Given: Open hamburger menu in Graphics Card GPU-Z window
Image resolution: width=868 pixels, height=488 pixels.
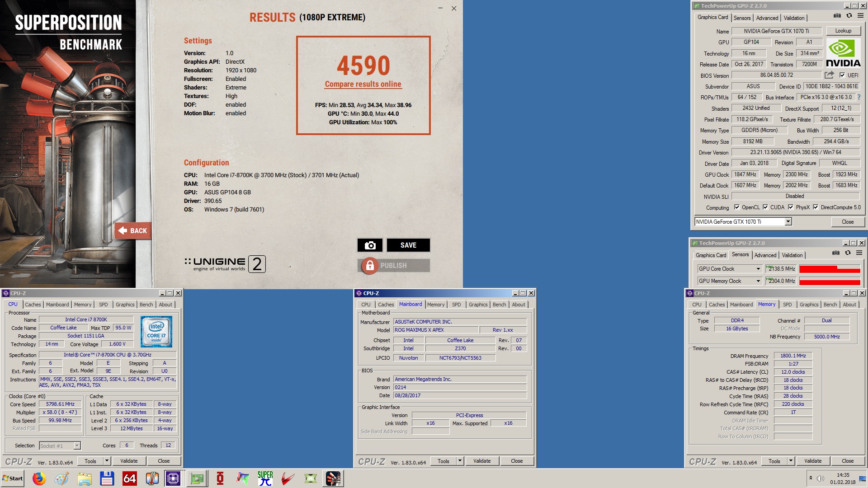Looking at the screenshot, I should point(860,16).
